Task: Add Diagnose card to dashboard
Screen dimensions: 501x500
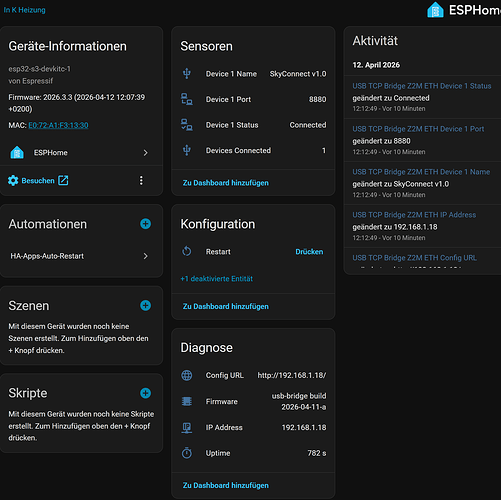Action: coord(226,485)
